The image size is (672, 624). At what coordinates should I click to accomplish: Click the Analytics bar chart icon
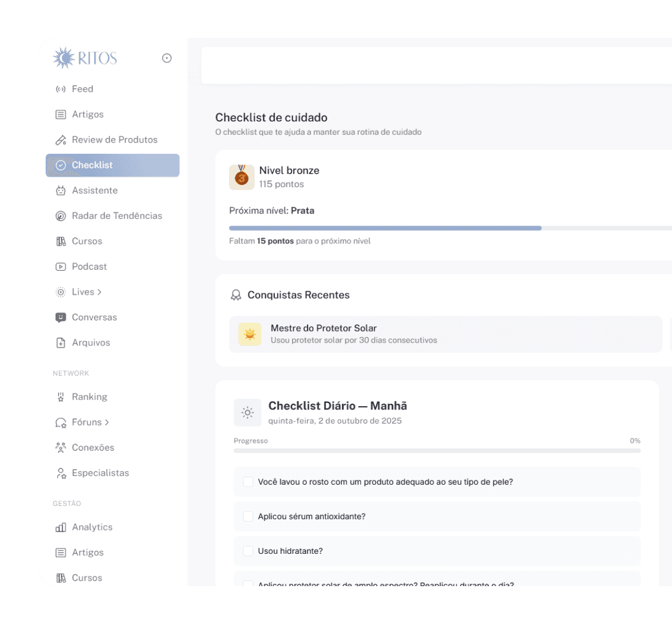click(61, 528)
